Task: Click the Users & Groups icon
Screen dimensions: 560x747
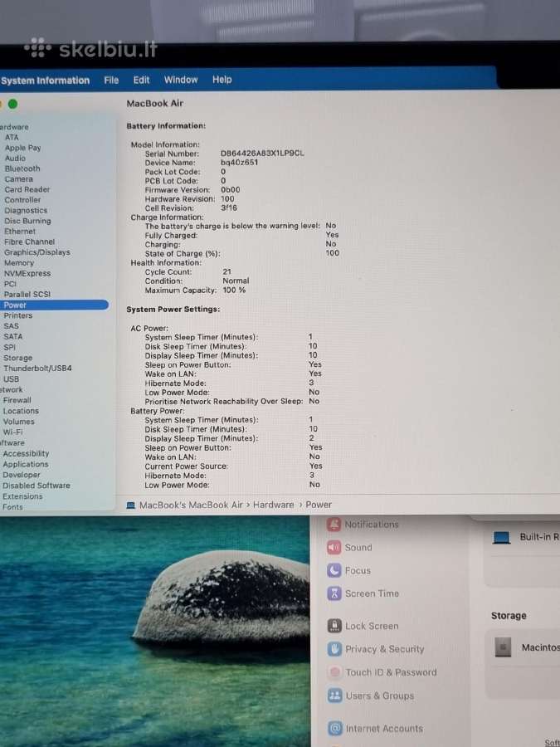Action: click(335, 696)
